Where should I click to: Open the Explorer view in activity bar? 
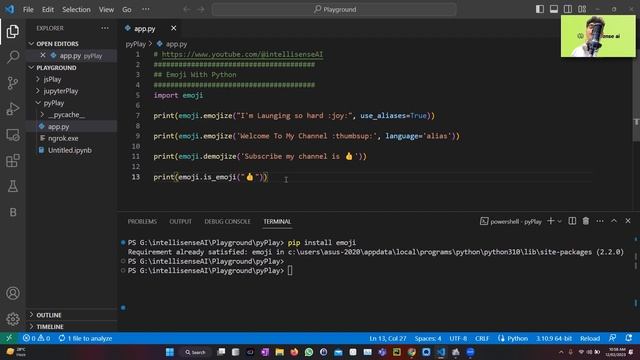tap(13, 31)
